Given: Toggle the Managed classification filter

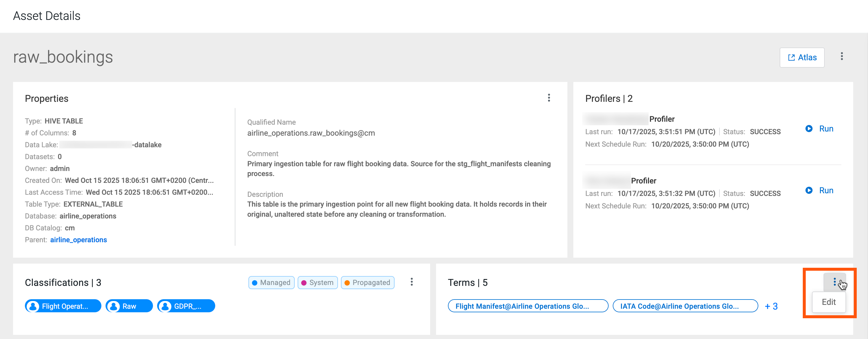Looking at the screenshot, I should pos(271,282).
